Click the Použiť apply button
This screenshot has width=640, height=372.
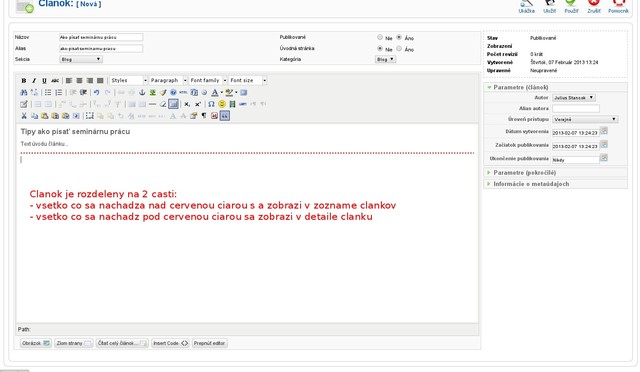pyautogui.click(x=571, y=6)
